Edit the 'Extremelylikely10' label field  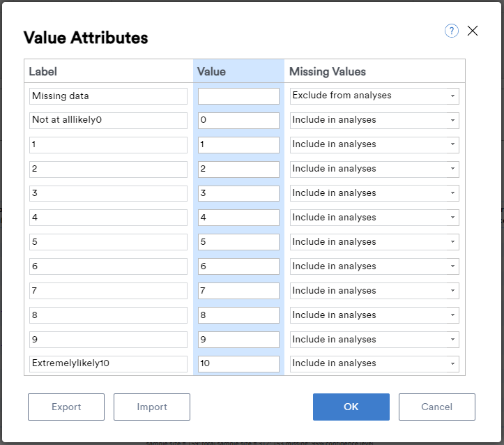pos(109,363)
